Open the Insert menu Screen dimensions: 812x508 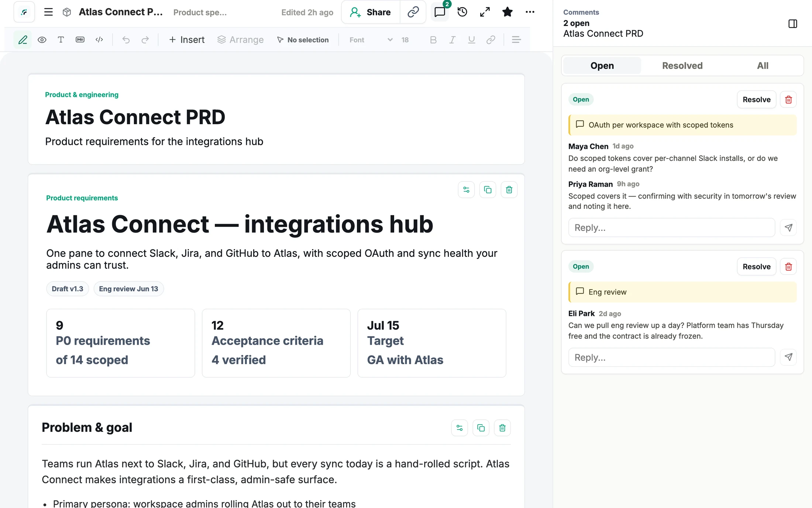point(187,40)
